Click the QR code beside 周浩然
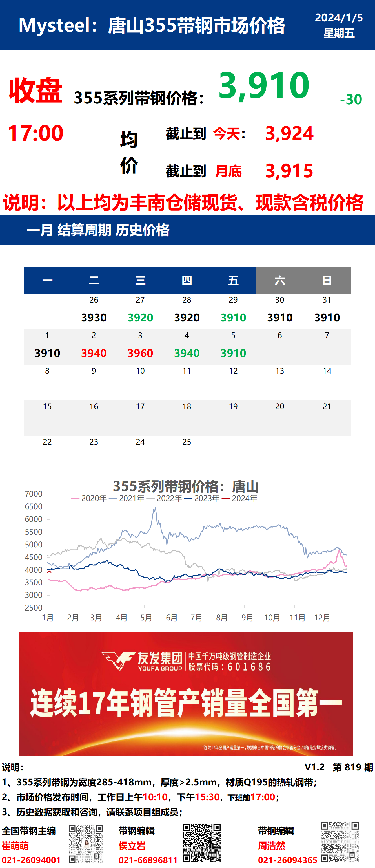 point(340,842)
